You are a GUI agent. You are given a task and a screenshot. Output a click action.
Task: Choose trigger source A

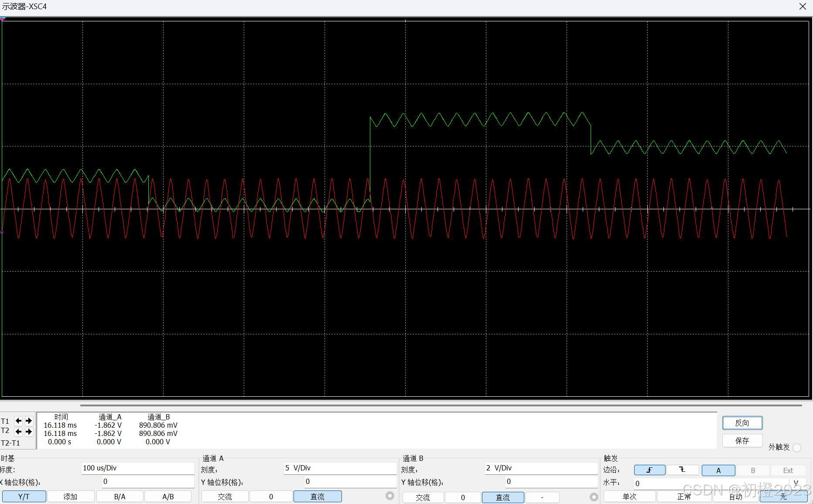point(718,470)
